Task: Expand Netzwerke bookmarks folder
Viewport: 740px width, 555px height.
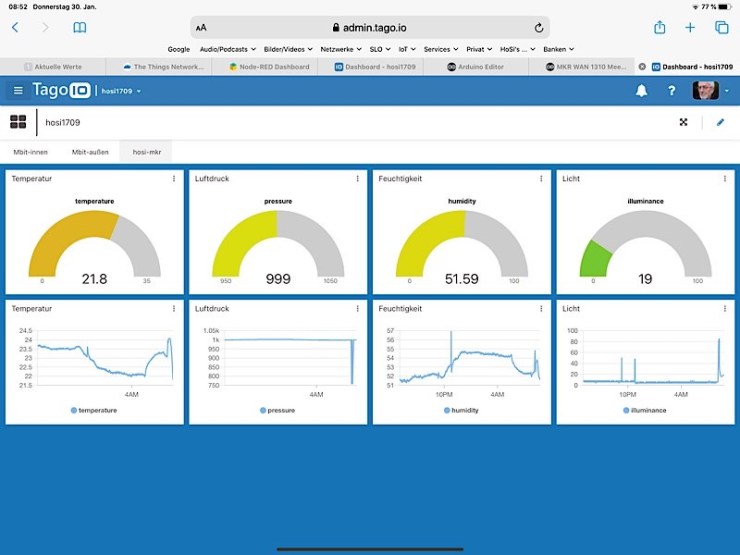Action: [341, 49]
